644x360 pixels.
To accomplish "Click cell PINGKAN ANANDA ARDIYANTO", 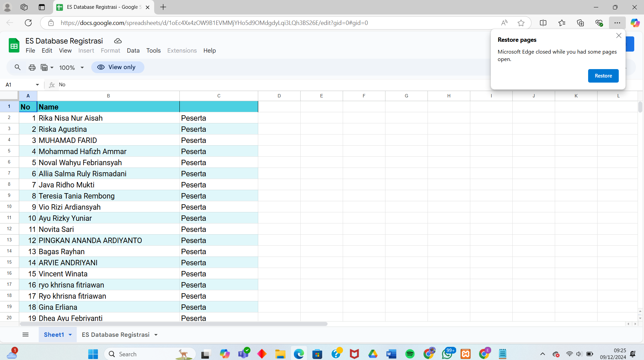I will pyautogui.click(x=108, y=240).
